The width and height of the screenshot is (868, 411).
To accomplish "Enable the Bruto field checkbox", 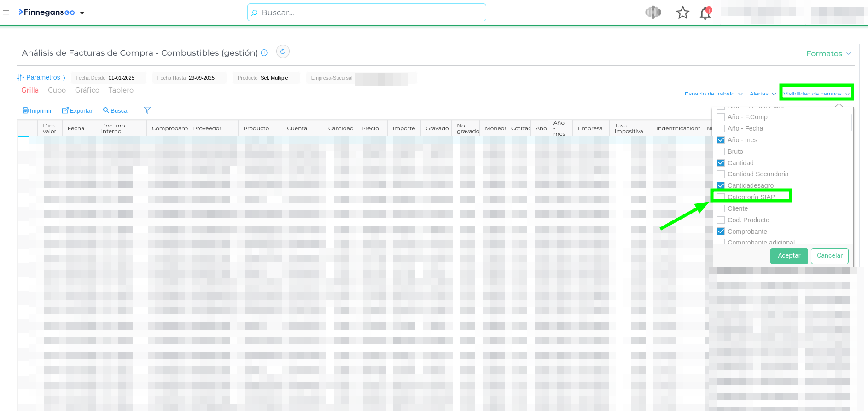I will click(x=721, y=151).
